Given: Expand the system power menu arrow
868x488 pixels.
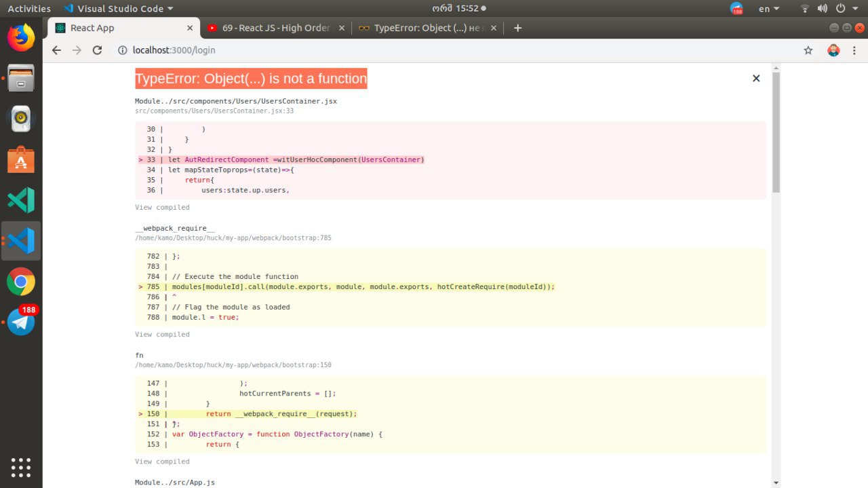Looking at the screenshot, I should pos(855,9).
